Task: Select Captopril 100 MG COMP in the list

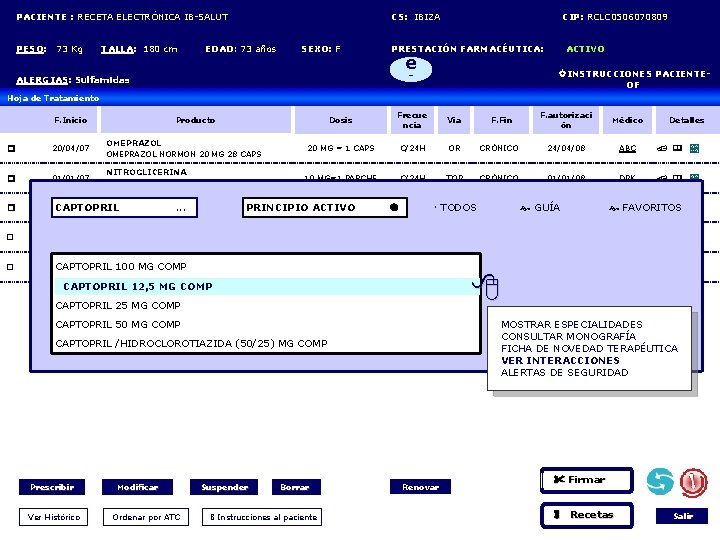Action: pyautogui.click(x=121, y=266)
